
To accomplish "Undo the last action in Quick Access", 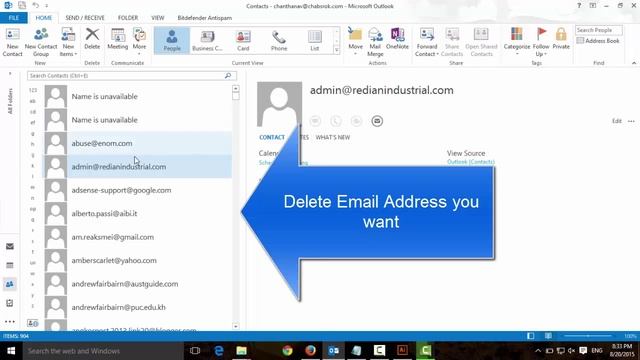I will click(x=36, y=6).
